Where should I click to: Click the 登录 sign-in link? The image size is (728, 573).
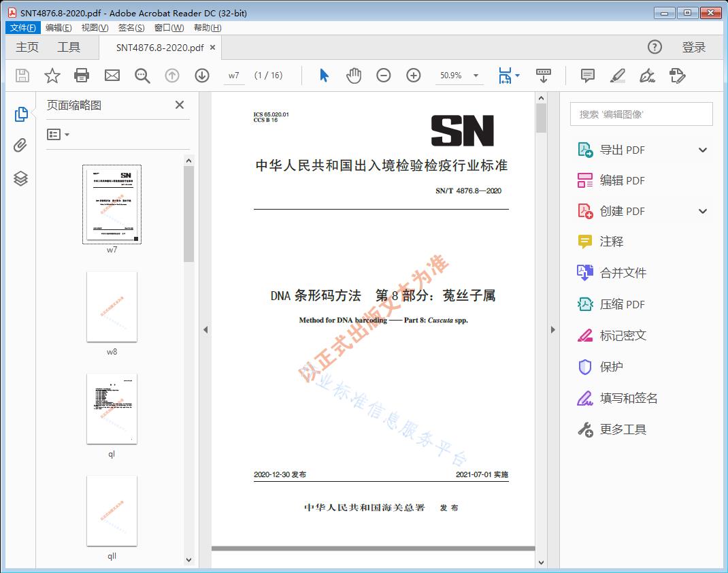[x=695, y=47]
